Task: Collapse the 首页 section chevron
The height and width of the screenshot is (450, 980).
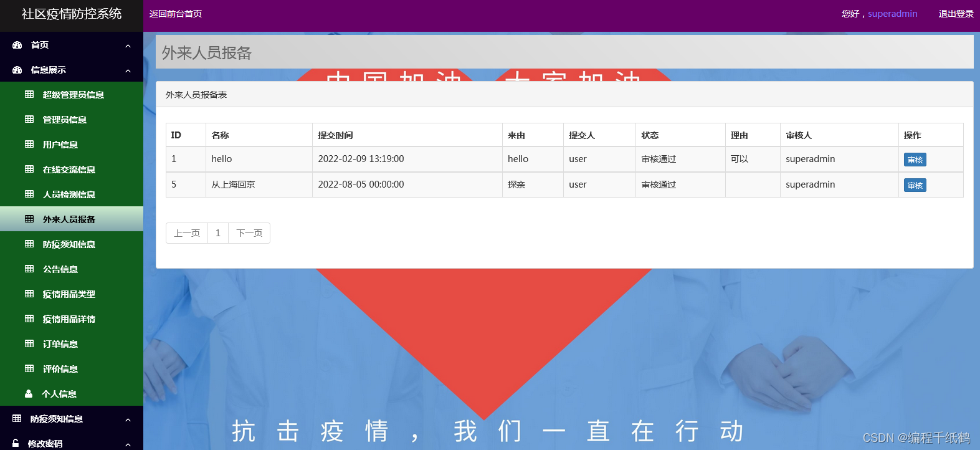Action: click(x=128, y=45)
